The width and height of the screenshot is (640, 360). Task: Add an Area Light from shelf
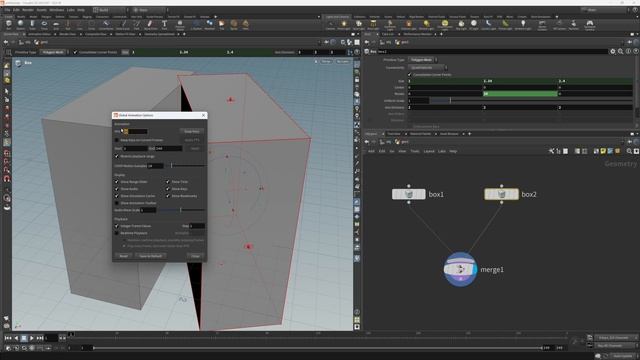coord(373,25)
